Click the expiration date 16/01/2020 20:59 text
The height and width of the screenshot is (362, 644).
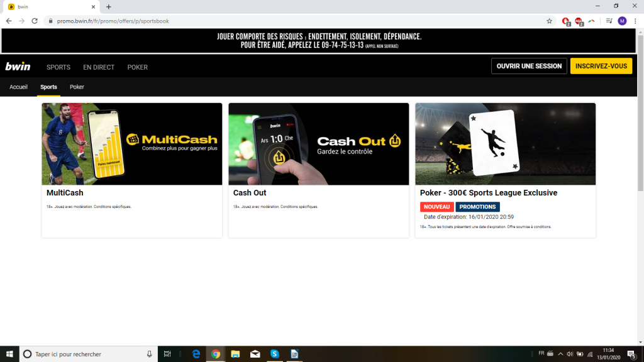491,217
